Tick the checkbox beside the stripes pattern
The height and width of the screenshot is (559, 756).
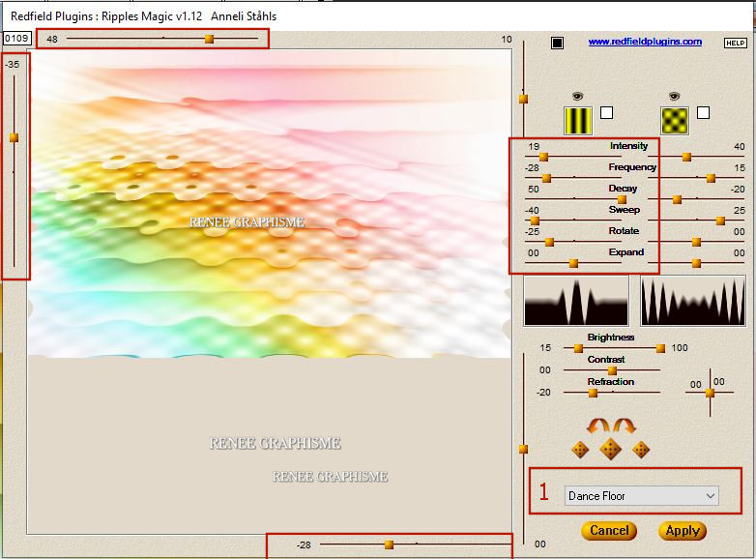pyautogui.click(x=606, y=113)
